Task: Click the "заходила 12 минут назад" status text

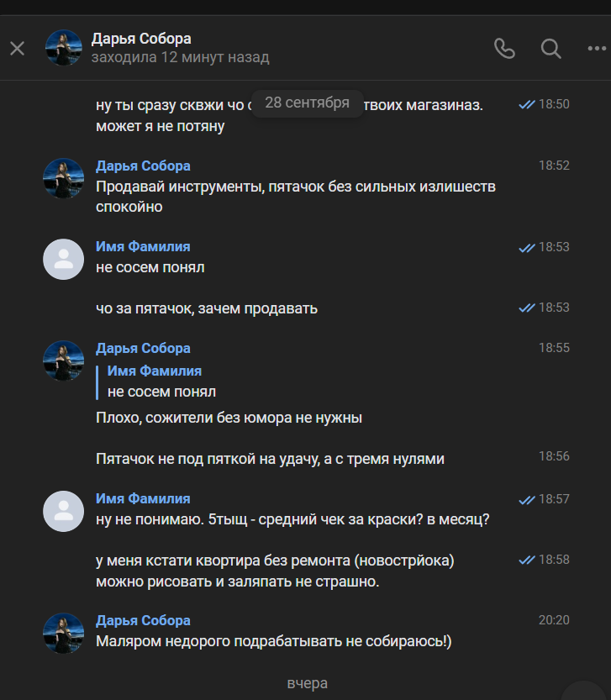Action: [x=180, y=57]
